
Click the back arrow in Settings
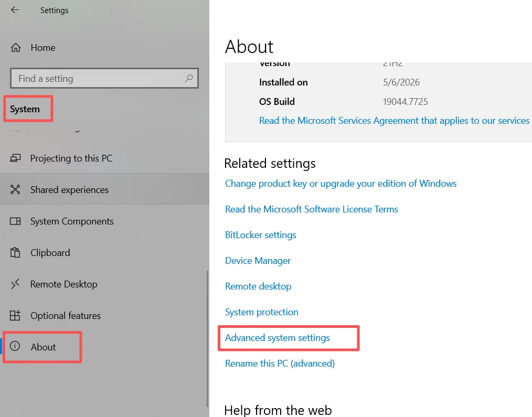click(15, 10)
